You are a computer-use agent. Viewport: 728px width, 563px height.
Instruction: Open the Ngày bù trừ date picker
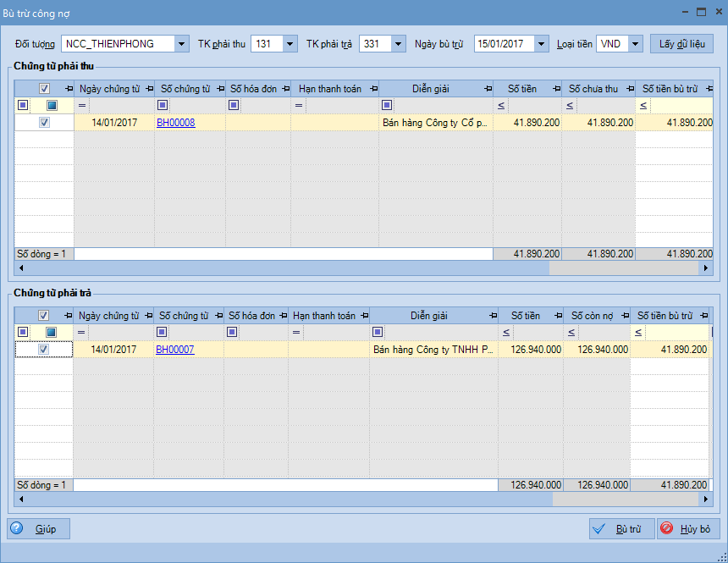[x=541, y=43]
